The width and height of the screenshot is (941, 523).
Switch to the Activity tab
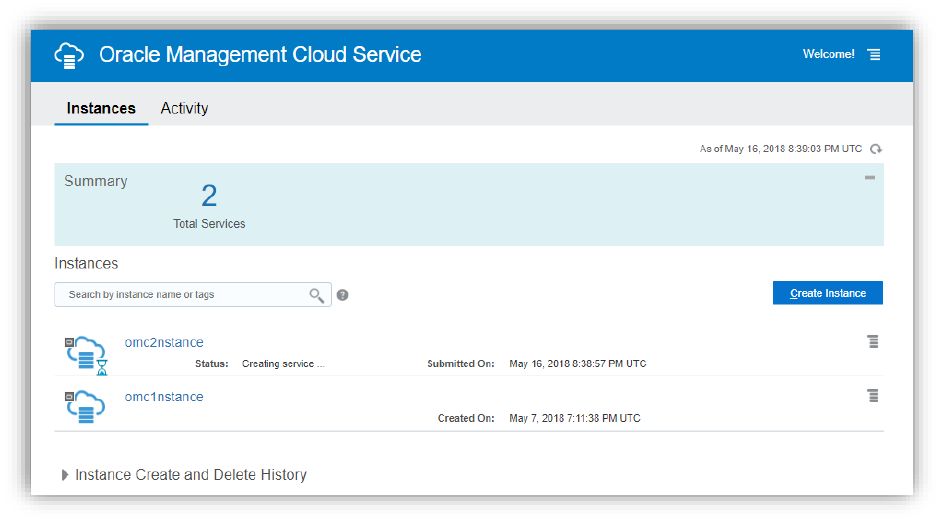point(184,108)
